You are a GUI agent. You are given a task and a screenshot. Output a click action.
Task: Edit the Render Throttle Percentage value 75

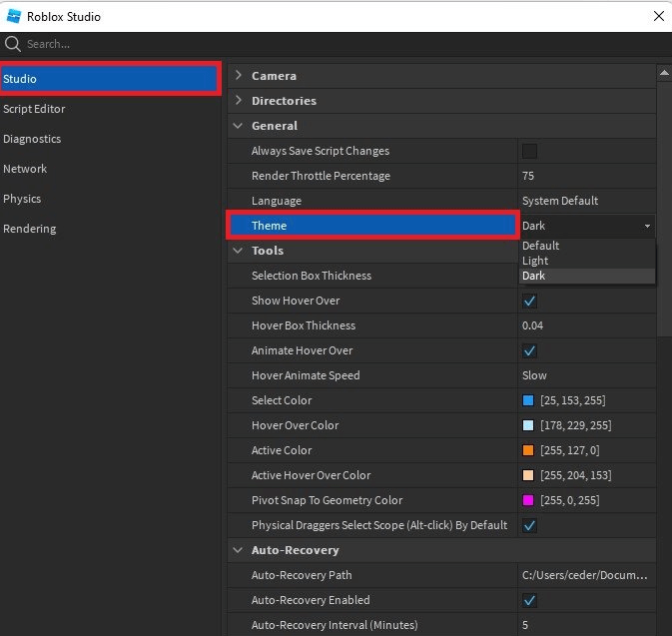[587, 176]
